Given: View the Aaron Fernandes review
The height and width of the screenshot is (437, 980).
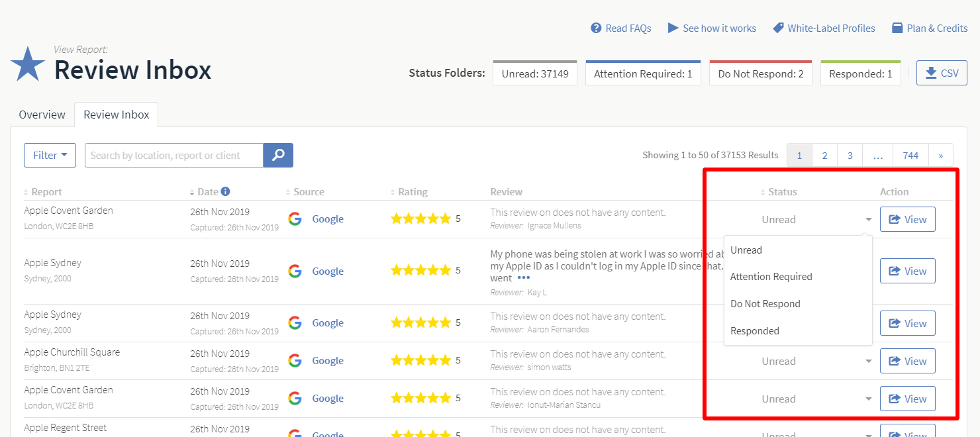Looking at the screenshot, I should [908, 323].
